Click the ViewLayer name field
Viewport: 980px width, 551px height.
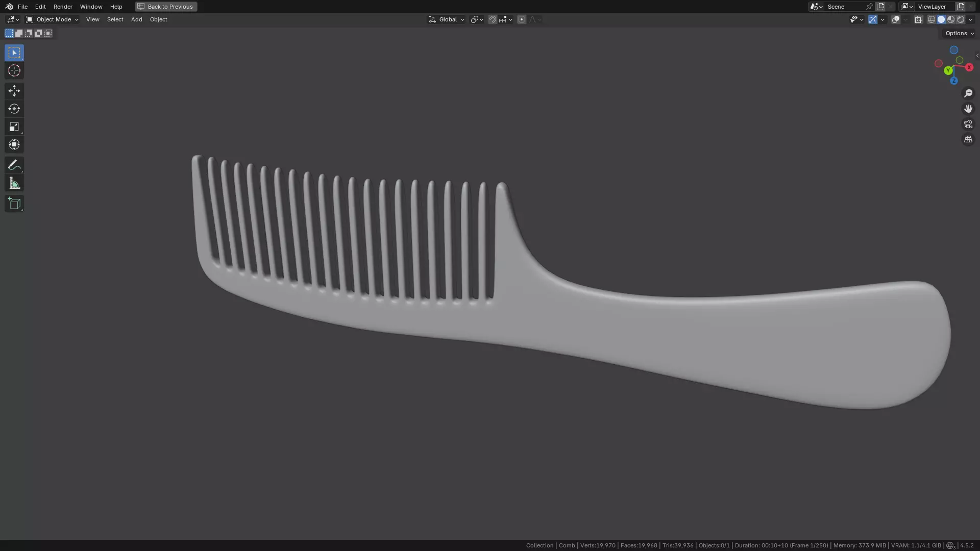coord(935,7)
